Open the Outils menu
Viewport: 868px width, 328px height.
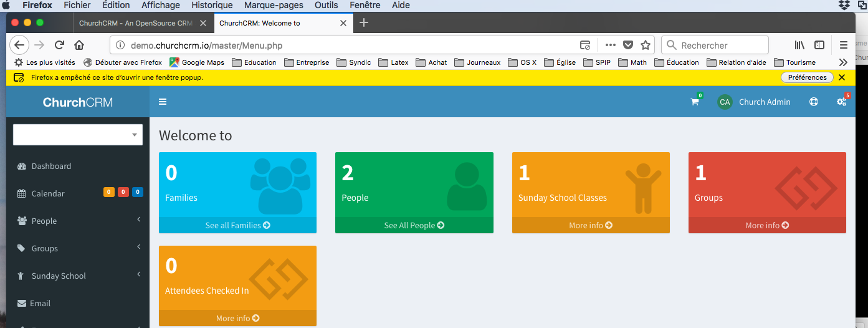326,5
